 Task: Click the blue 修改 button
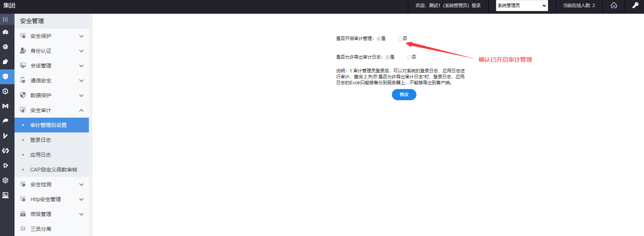tap(404, 95)
